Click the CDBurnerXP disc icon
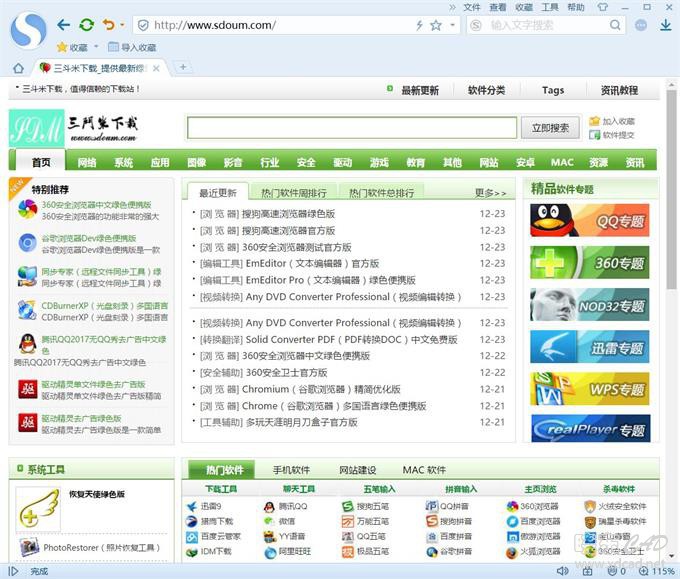680x579 pixels. [27, 310]
